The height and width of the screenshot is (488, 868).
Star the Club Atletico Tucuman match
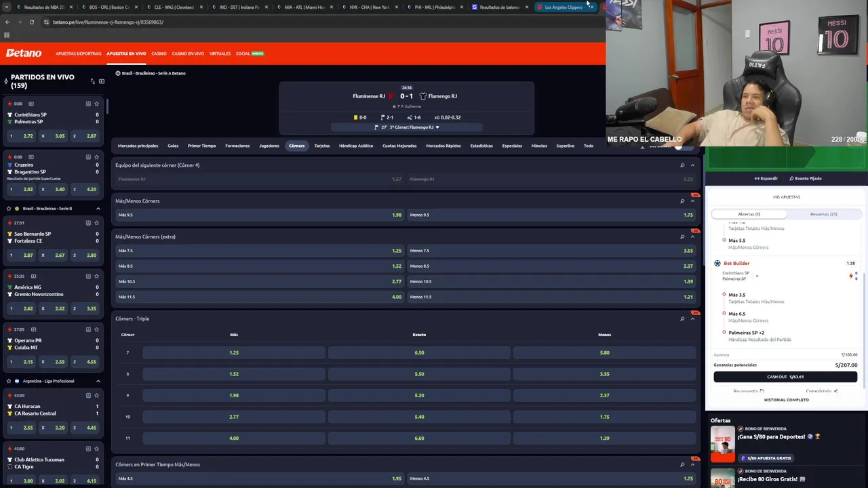[96, 449]
